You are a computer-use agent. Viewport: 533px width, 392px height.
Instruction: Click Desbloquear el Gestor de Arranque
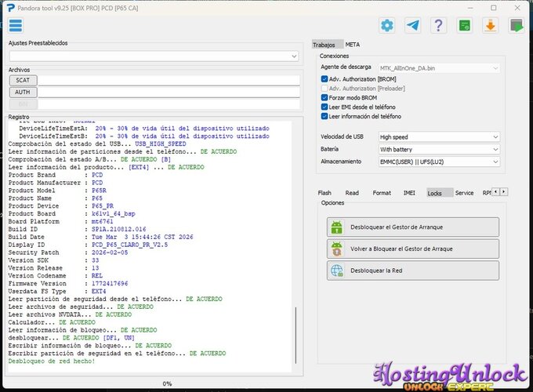point(413,227)
